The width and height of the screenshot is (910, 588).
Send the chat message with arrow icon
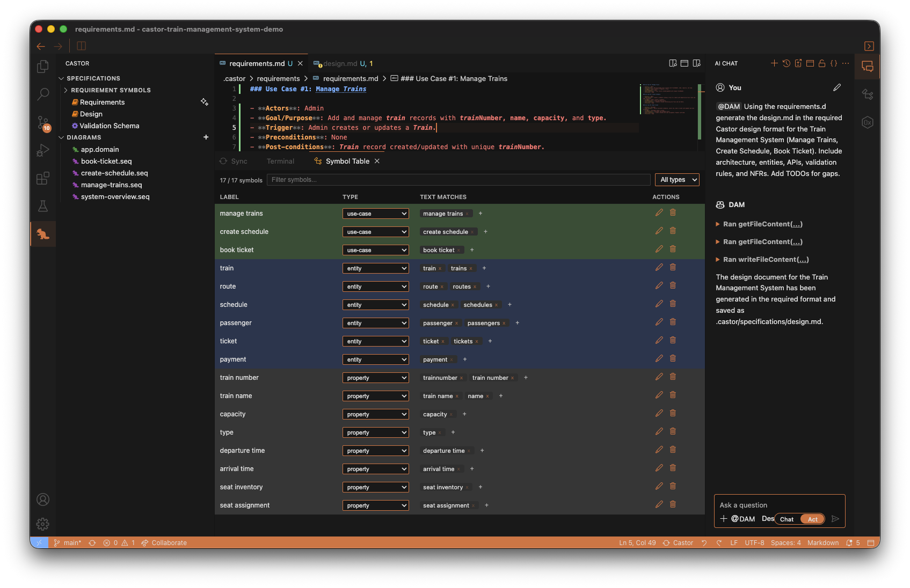pyautogui.click(x=835, y=519)
